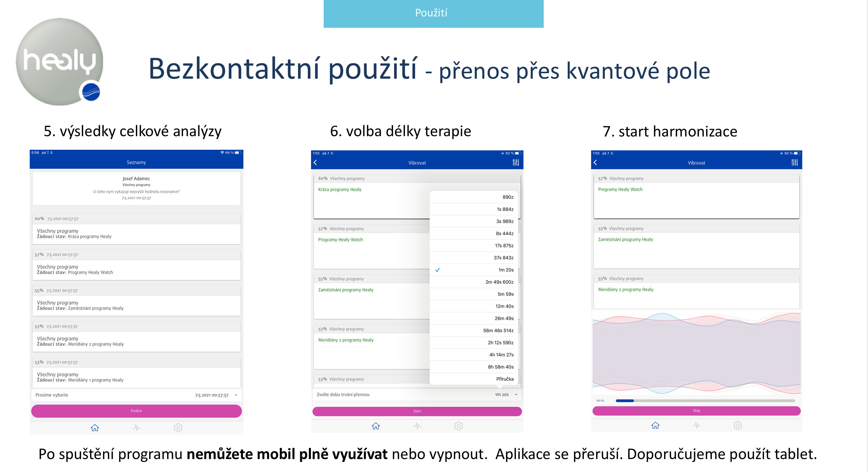Viewport: 868px width, 472px height.
Task: Click the Použití header tab
Action: (x=433, y=14)
